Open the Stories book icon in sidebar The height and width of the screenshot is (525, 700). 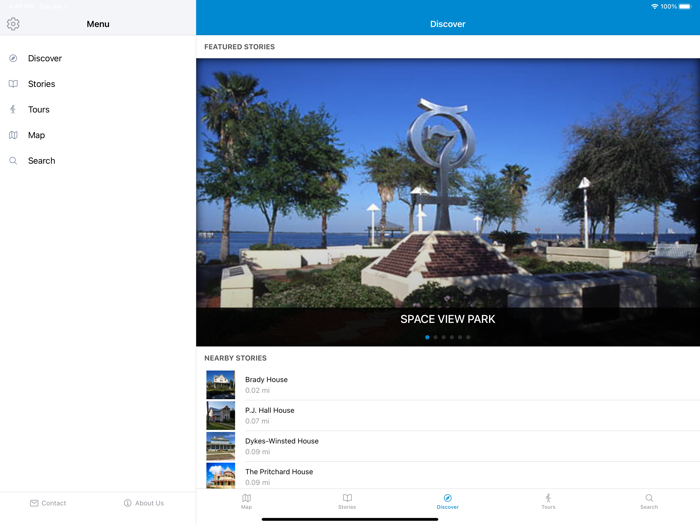tap(13, 84)
